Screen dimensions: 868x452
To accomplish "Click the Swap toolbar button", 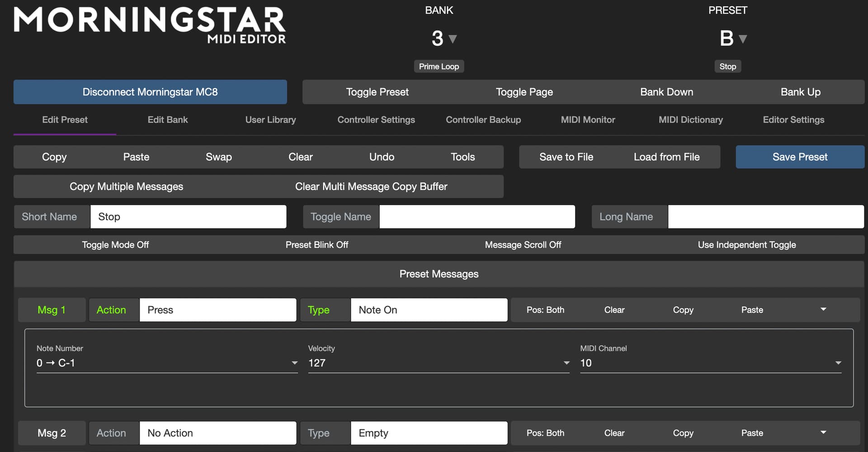I will tap(219, 157).
